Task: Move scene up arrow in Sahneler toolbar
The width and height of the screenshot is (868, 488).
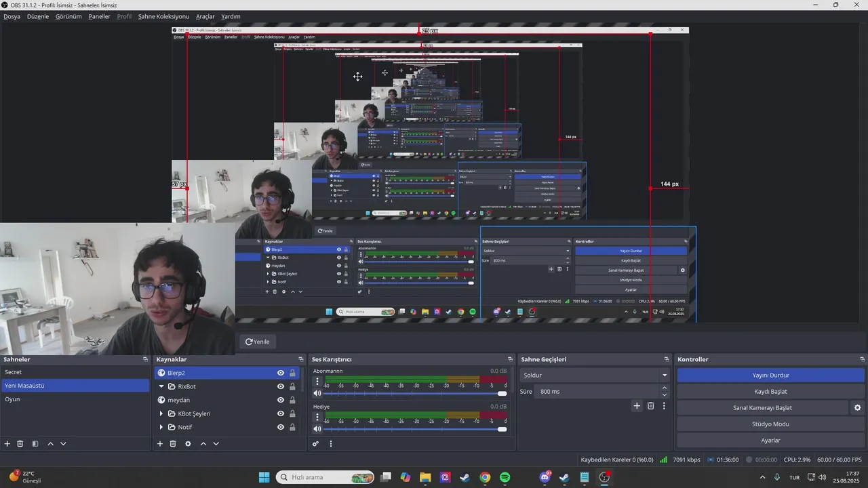Action: pyautogui.click(x=50, y=444)
